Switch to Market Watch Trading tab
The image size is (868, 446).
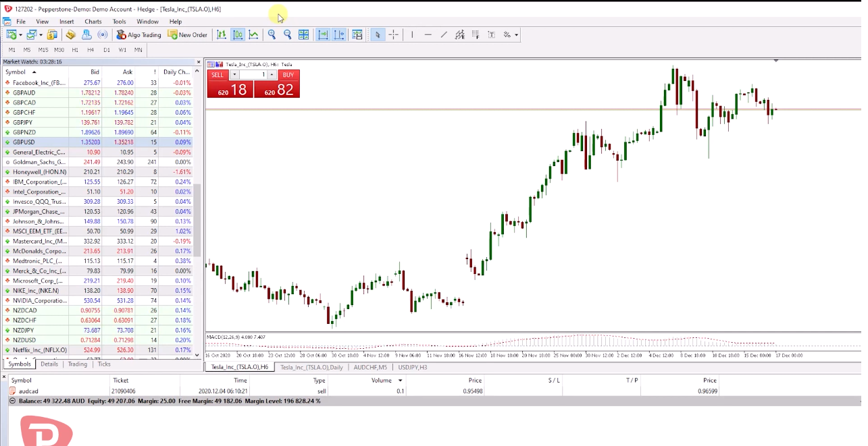(78, 364)
